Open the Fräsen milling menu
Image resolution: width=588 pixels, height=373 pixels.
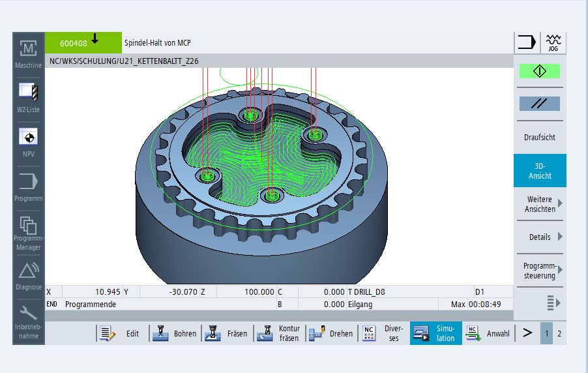click(x=227, y=333)
